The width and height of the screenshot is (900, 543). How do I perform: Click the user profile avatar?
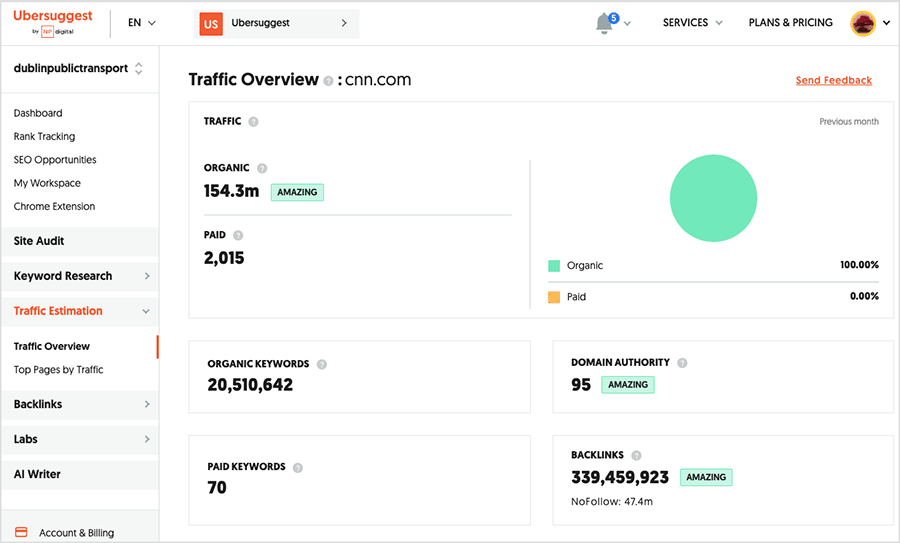[x=863, y=24]
